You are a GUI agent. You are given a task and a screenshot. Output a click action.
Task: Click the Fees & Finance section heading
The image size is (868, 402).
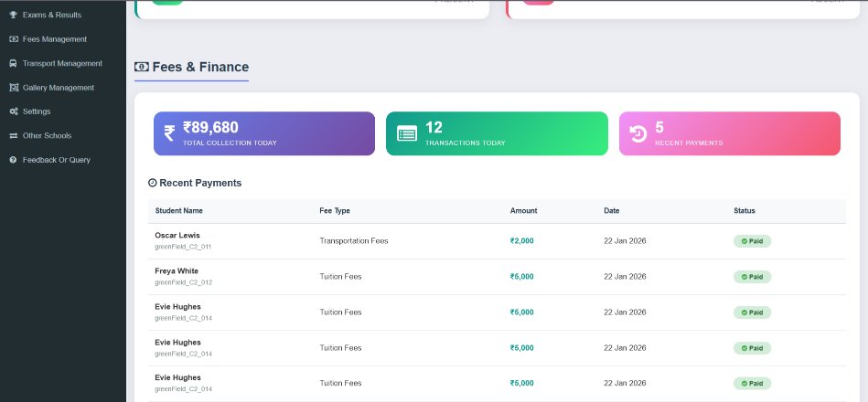[191, 67]
